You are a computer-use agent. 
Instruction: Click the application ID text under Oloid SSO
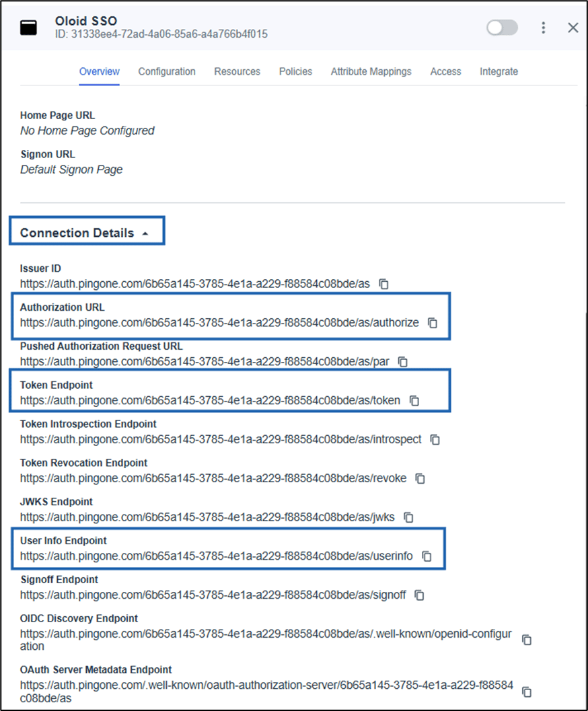(161, 34)
